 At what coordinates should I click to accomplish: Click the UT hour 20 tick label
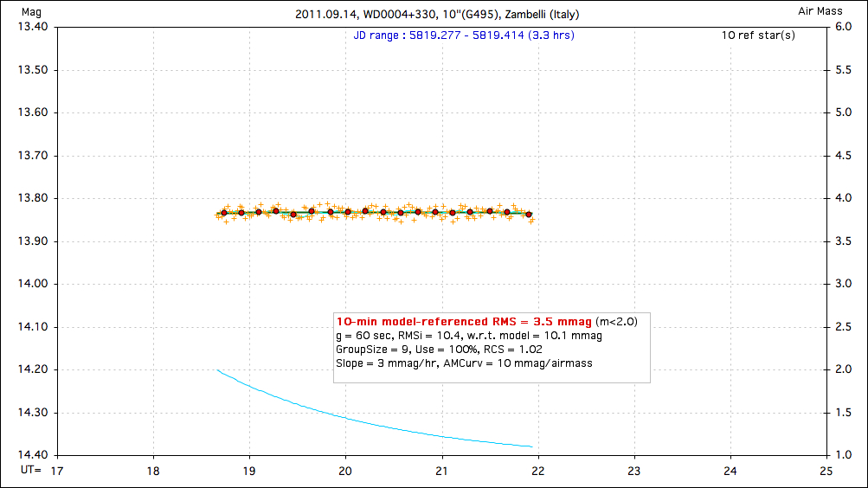(x=346, y=471)
